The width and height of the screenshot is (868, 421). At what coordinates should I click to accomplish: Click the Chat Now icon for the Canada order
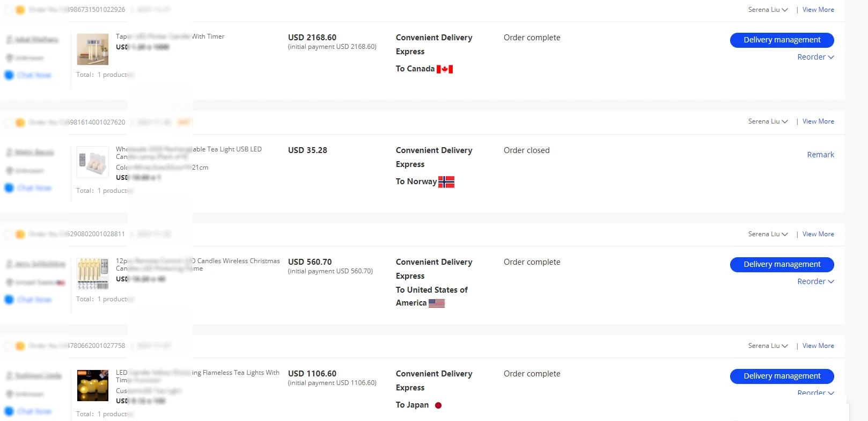click(x=9, y=75)
